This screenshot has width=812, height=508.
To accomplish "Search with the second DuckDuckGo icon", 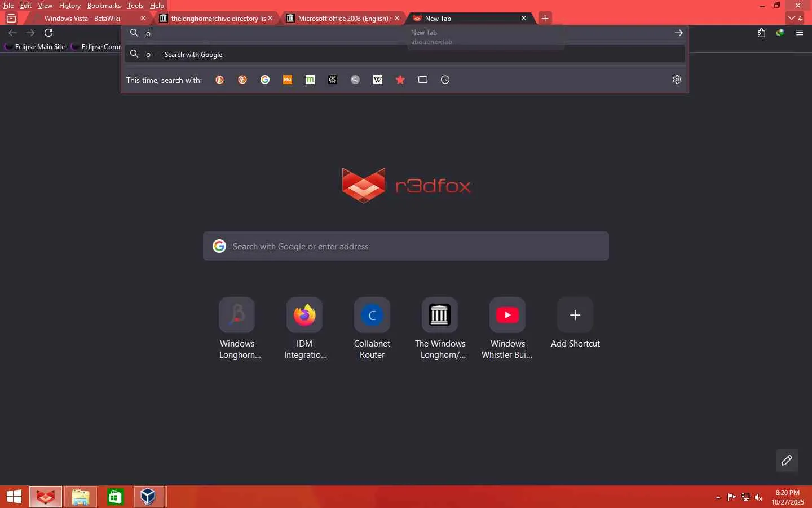I will tap(242, 80).
